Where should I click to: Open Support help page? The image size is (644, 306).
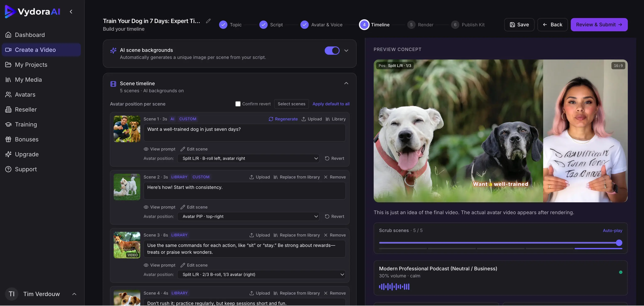[x=41, y=169]
